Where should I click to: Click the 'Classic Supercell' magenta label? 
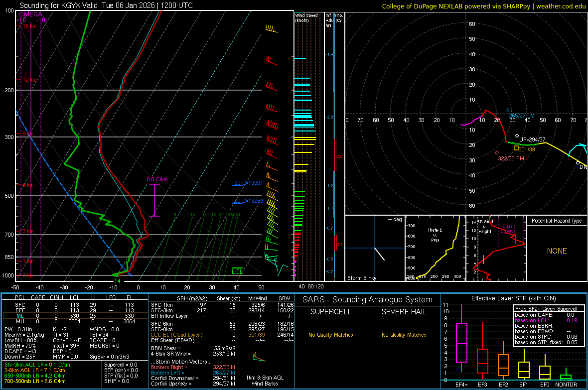509,229
